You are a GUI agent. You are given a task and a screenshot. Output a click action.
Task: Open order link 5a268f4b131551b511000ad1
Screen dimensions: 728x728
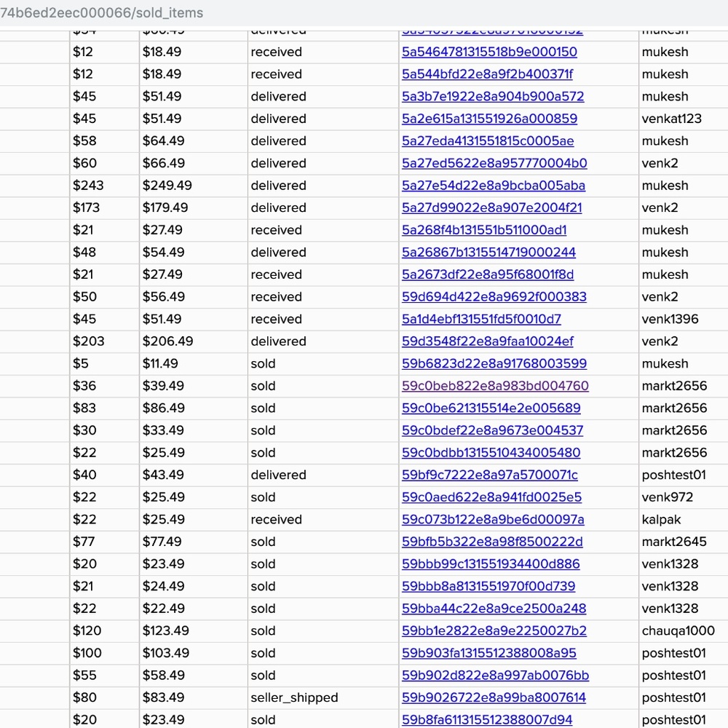pos(484,230)
